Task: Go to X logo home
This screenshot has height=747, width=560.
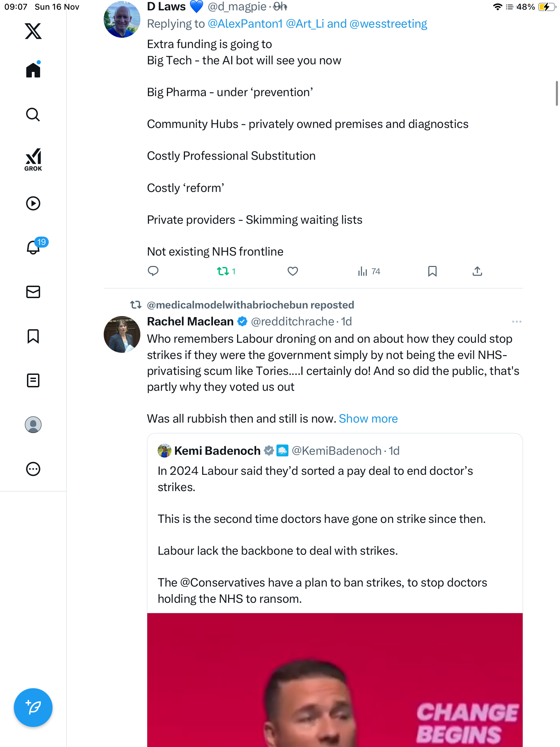Action: 33,31
